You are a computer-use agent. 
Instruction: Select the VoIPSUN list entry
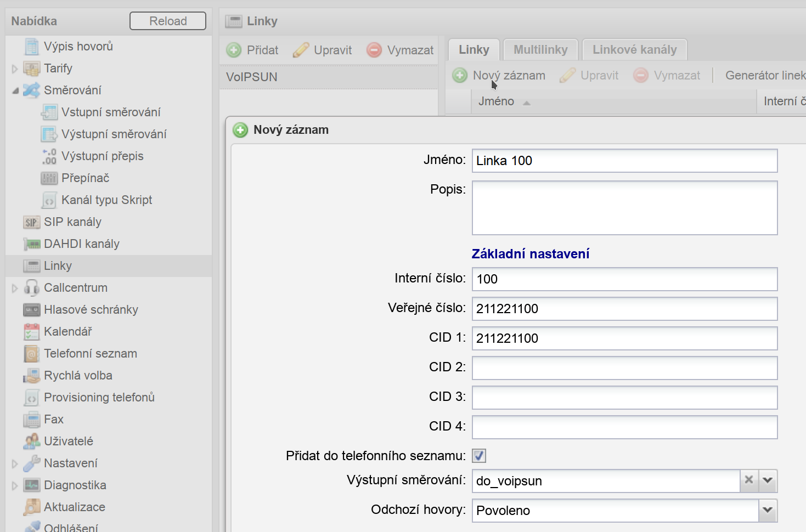click(x=329, y=77)
